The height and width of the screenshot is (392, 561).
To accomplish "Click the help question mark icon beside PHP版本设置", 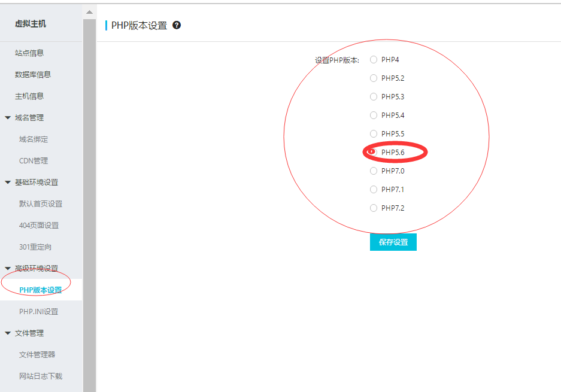I will coord(175,25).
